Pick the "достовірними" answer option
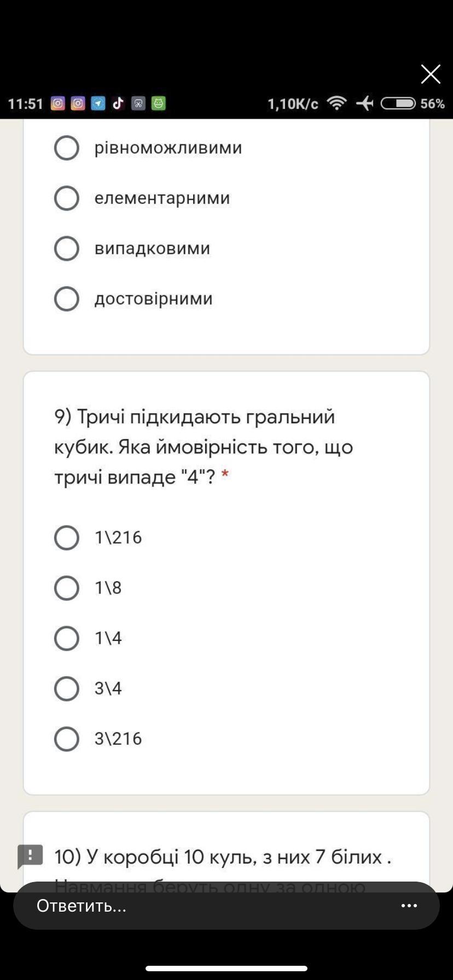 tap(67, 299)
